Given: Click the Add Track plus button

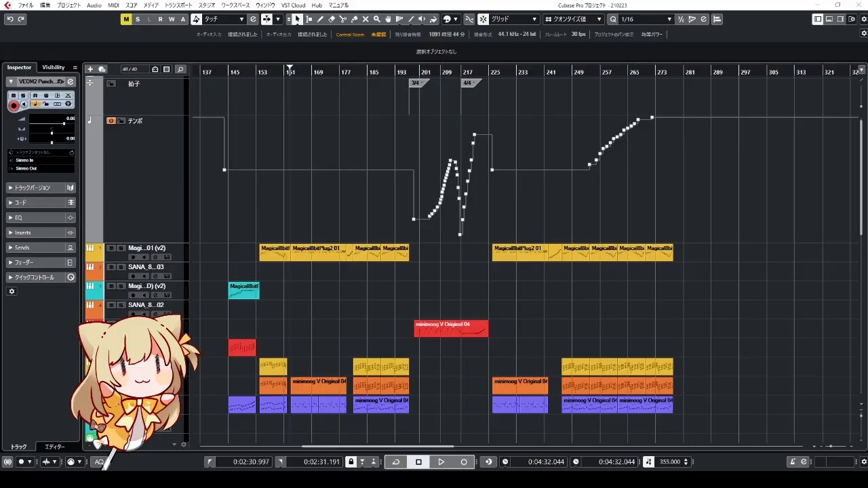Looking at the screenshot, I should (90, 69).
